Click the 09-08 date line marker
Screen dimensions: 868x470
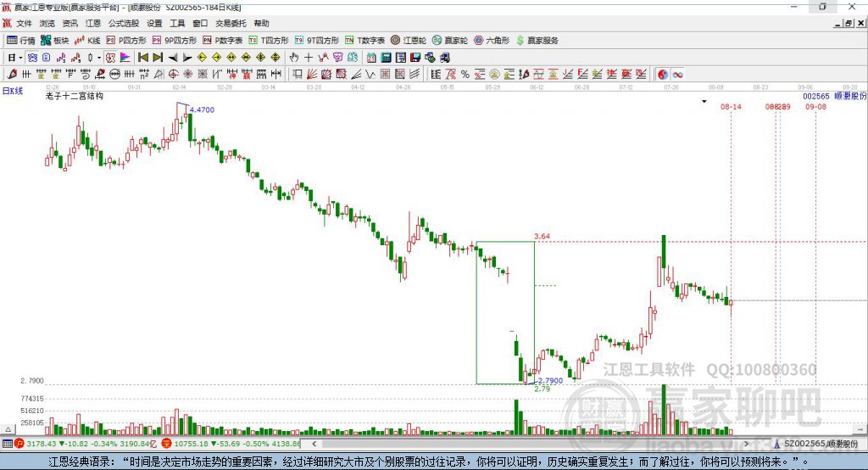click(x=815, y=106)
